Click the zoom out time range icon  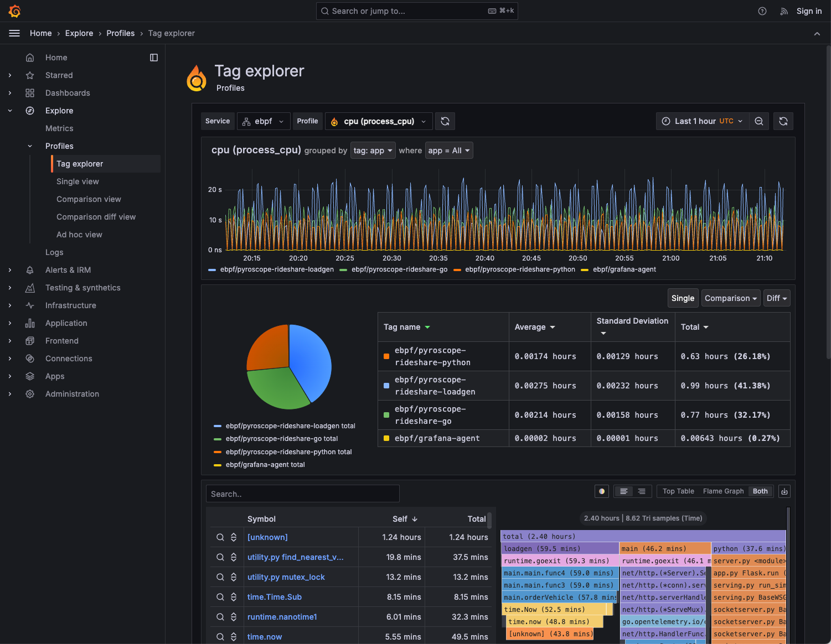[759, 121]
